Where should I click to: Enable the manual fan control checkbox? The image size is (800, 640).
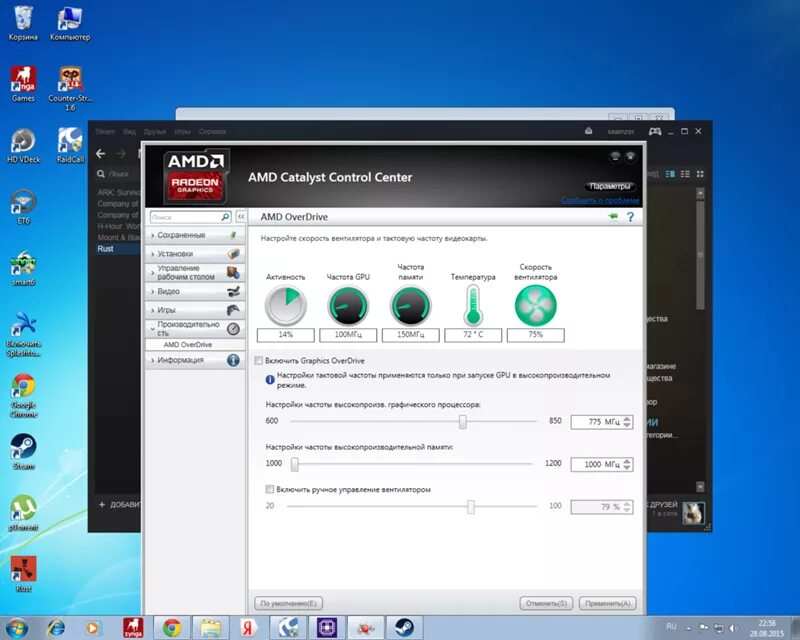point(269,489)
